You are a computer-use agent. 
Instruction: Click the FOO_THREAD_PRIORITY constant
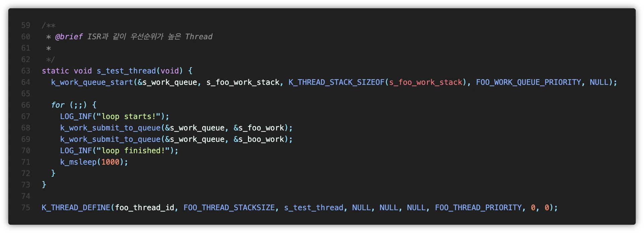(x=478, y=208)
